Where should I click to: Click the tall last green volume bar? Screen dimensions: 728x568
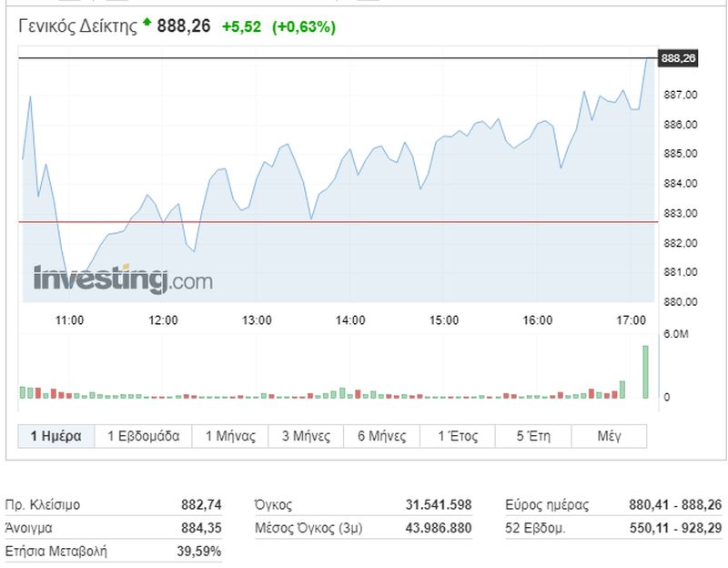645,372
